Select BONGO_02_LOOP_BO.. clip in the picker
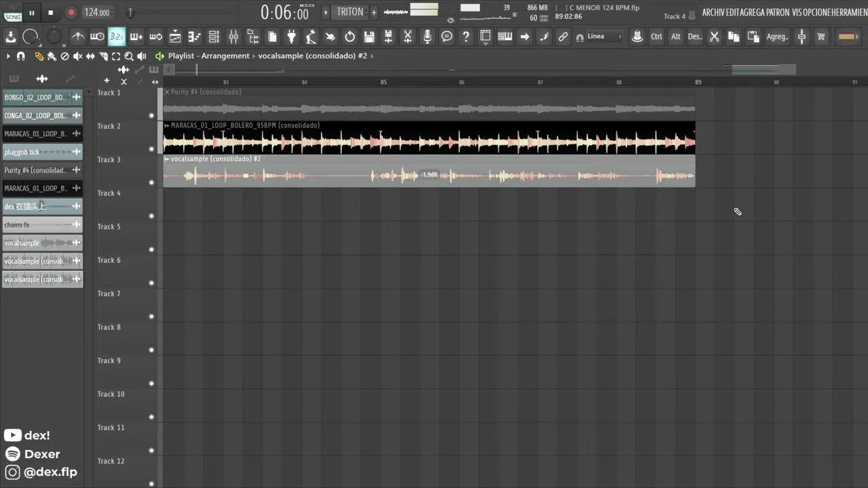868x488 pixels. 42,98
